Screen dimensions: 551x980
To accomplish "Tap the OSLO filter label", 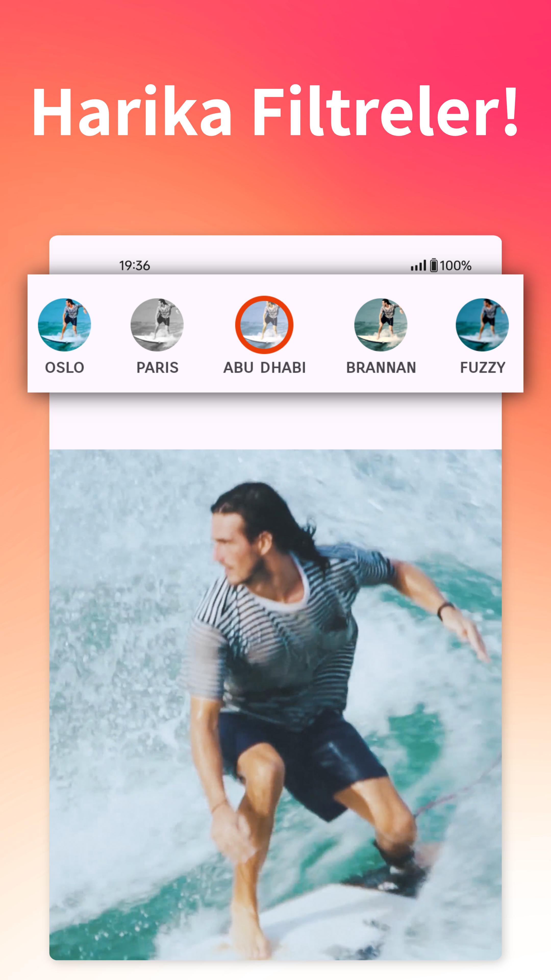I will [64, 367].
